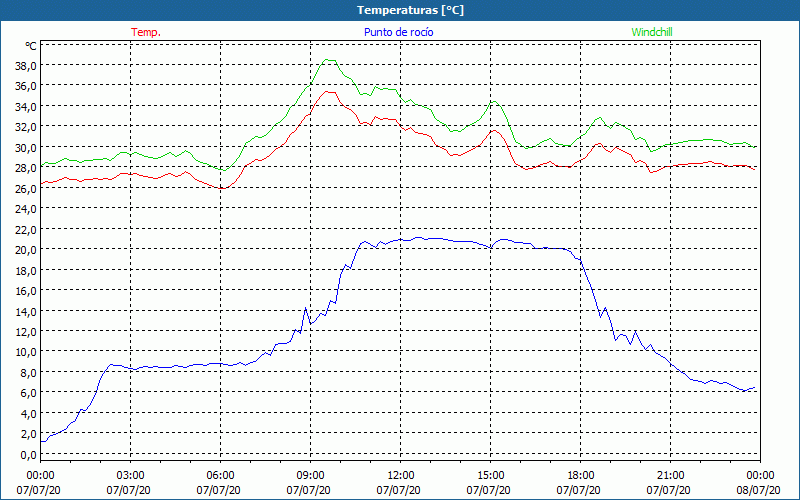Click the 12:00 time axis label

pos(401,476)
